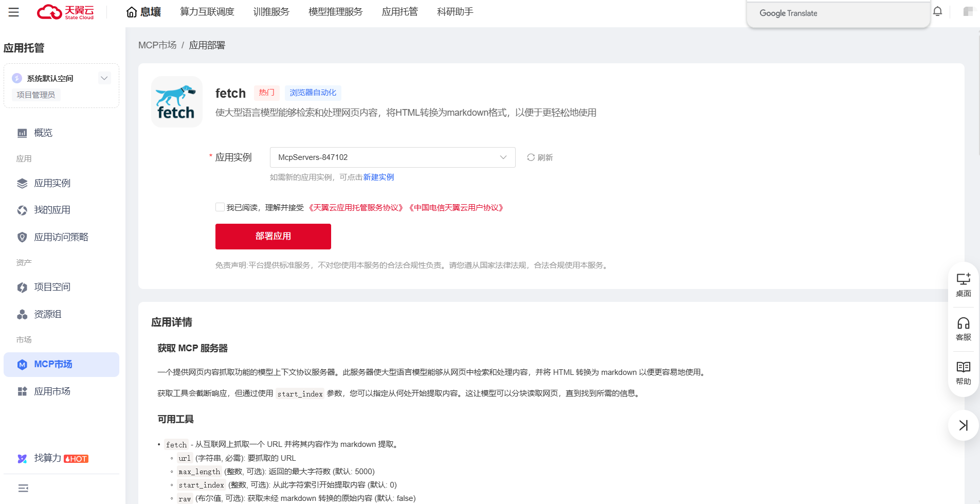Click the 息壤 home icon
Viewport: 980px width, 504px height.
(x=132, y=12)
